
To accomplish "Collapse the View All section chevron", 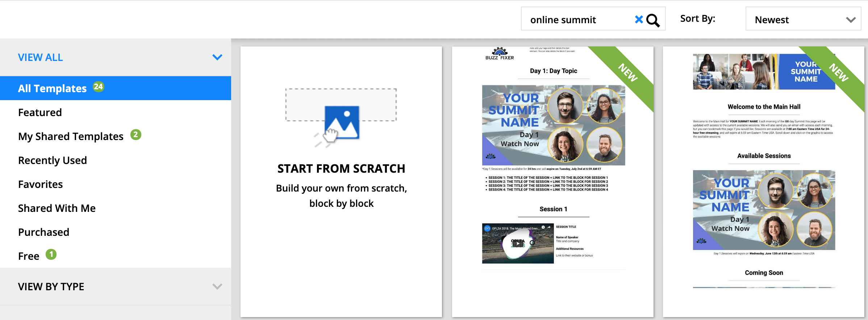I will pyautogui.click(x=217, y=57).
